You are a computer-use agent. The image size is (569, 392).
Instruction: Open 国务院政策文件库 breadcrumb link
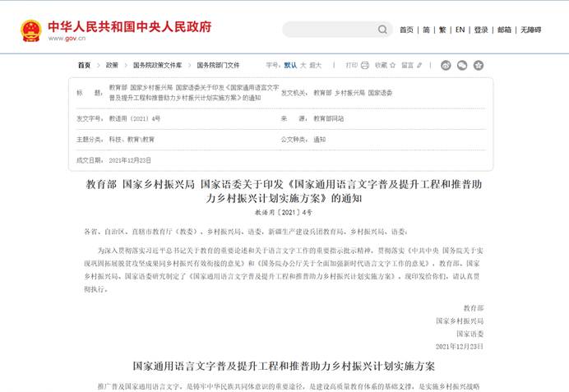coord(158,65)
